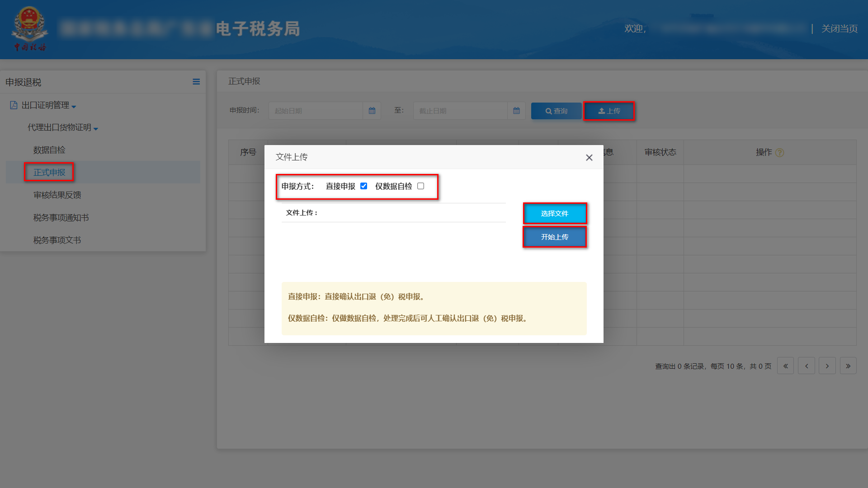Viewport: 868px width, 488px height.
Task: Open the hamburger menu in 申报退税 panel
Action: (196, 82)
